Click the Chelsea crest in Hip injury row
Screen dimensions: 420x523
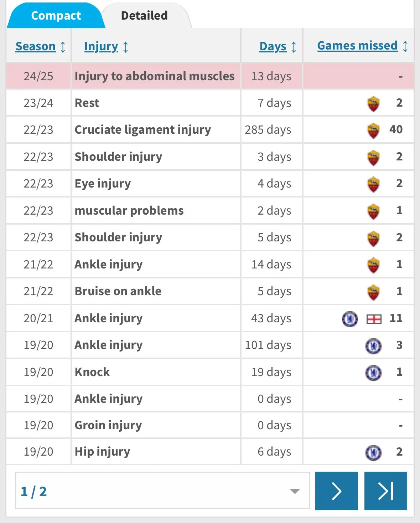pyautogui.click(x=373, y=453)
